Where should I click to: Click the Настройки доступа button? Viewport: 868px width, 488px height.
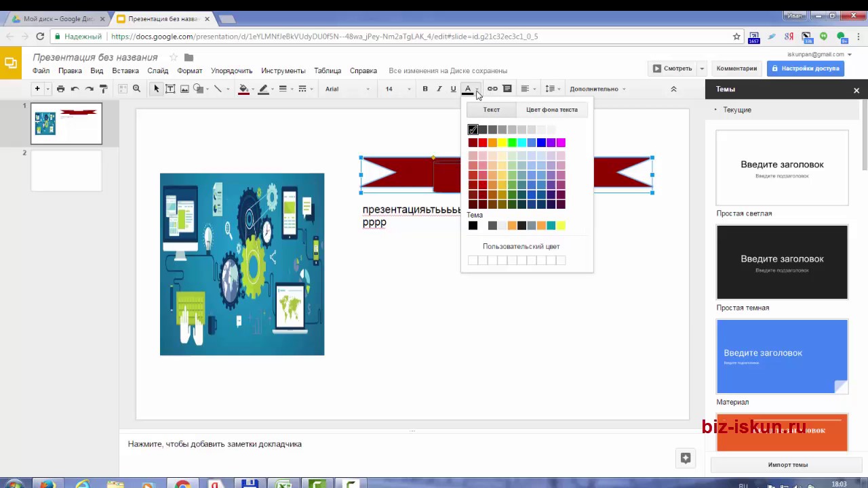click(804, 68)
